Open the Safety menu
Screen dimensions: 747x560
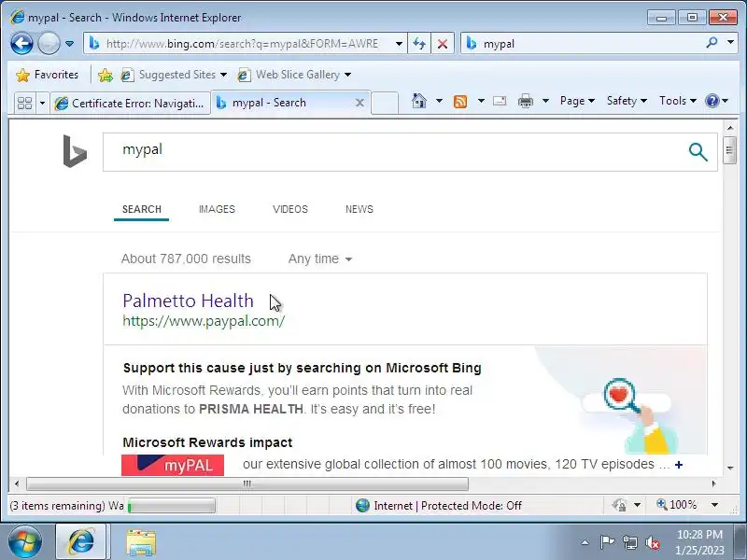click(627, 101)
